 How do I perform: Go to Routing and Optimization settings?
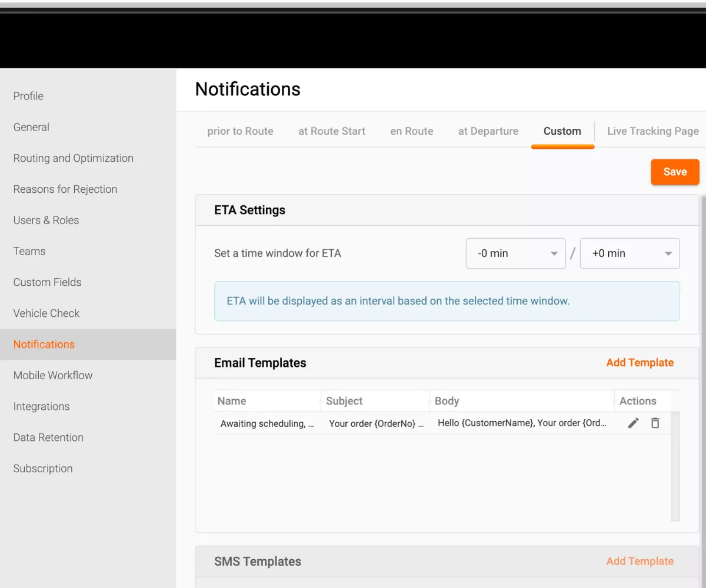88,158
